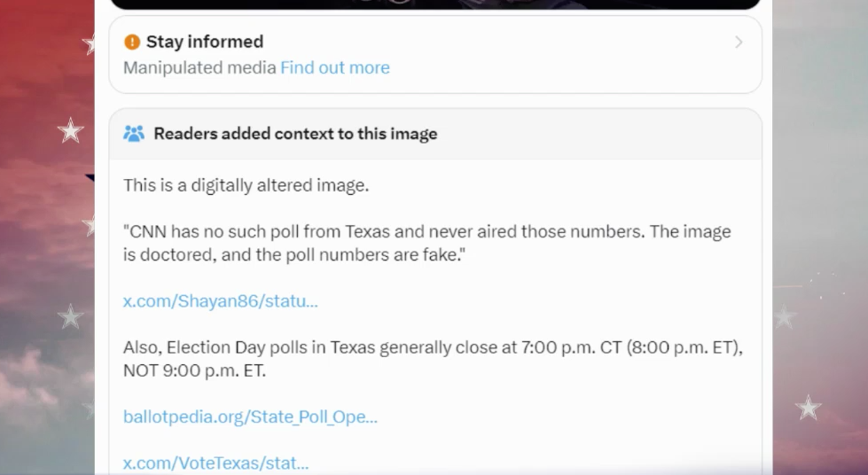The image size is (868, 475).
Task: Click the Stay informed heading
Action: [x=205, y=42]
